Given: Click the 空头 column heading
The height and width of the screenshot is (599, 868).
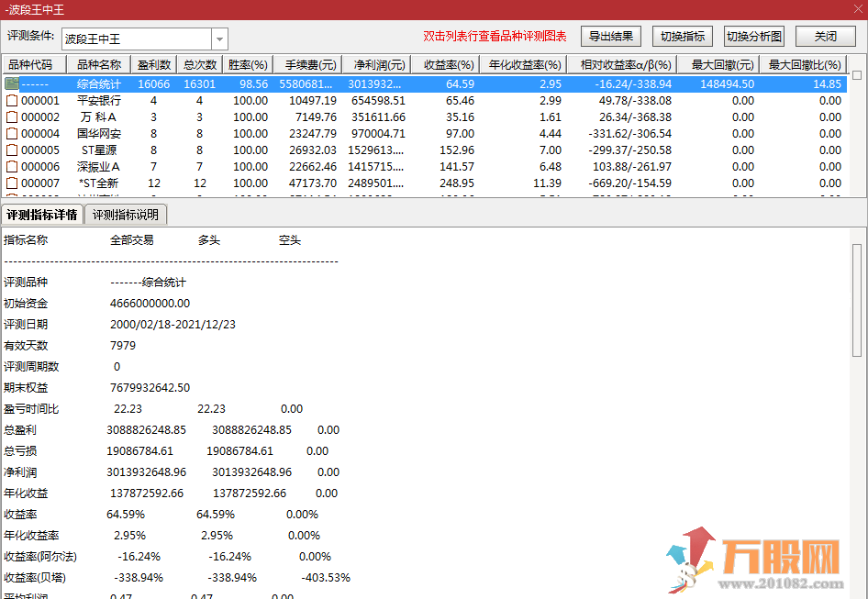Looking at the screenshot, I should coord(290,240).
